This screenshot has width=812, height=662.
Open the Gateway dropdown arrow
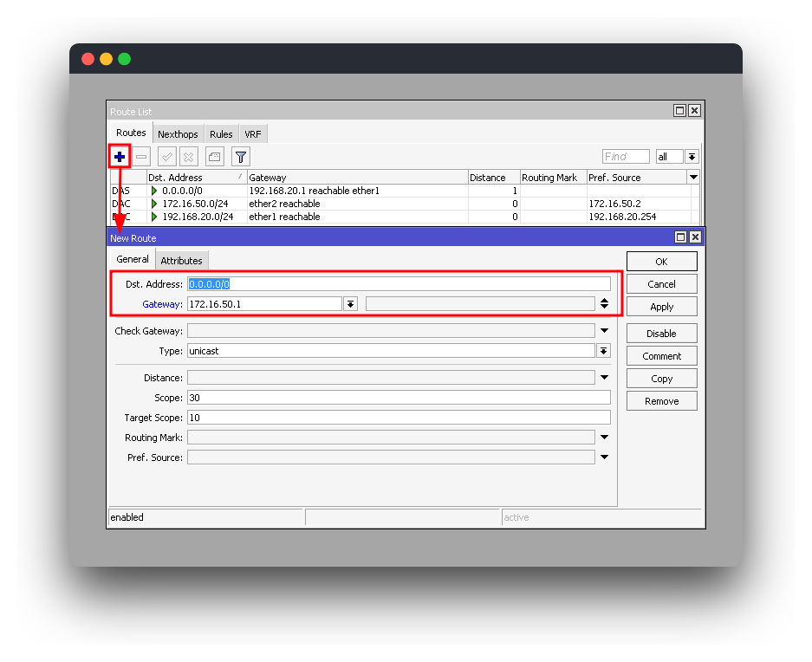(350, 304)
